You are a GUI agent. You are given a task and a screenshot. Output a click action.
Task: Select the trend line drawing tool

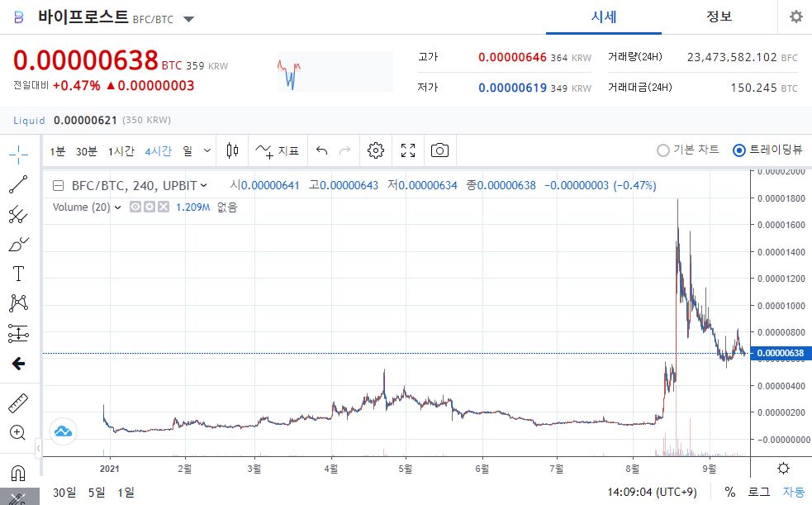click(x=19, y=184)
